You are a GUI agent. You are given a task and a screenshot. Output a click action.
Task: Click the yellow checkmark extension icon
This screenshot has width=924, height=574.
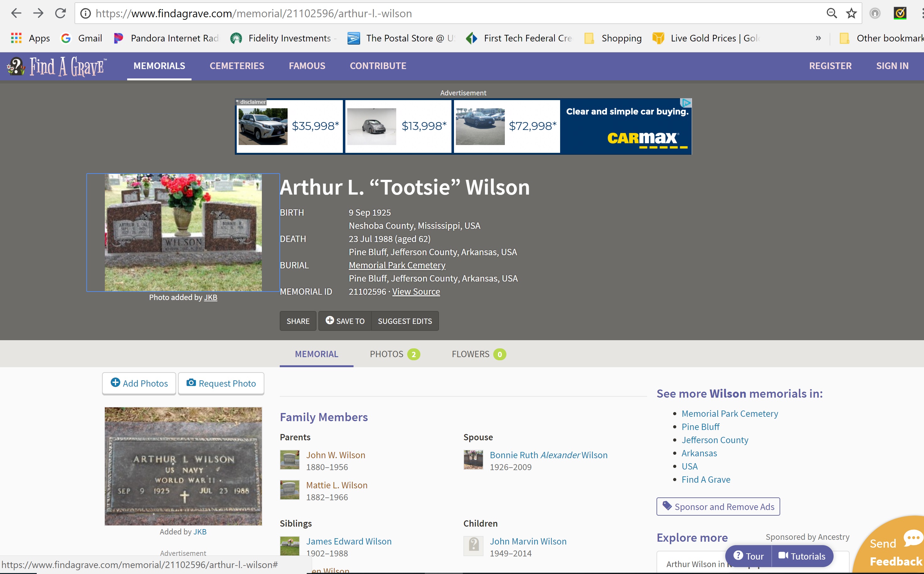(x=900, y=13)
